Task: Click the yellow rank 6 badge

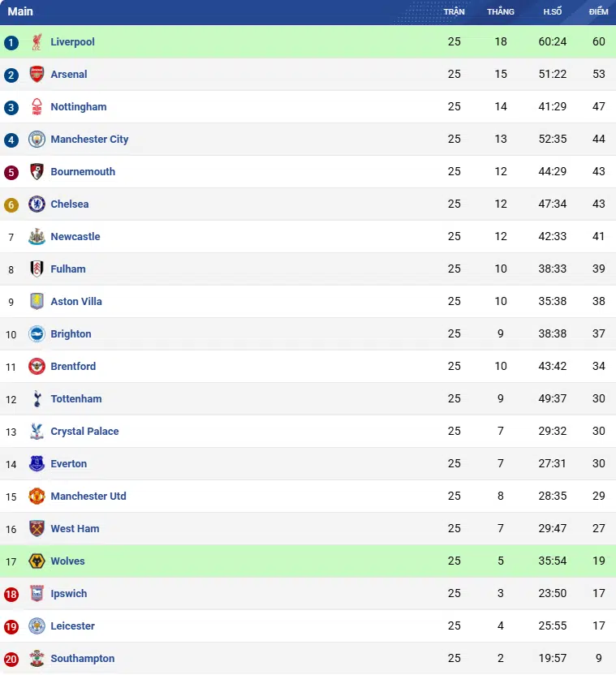Action: coord(11,204)
